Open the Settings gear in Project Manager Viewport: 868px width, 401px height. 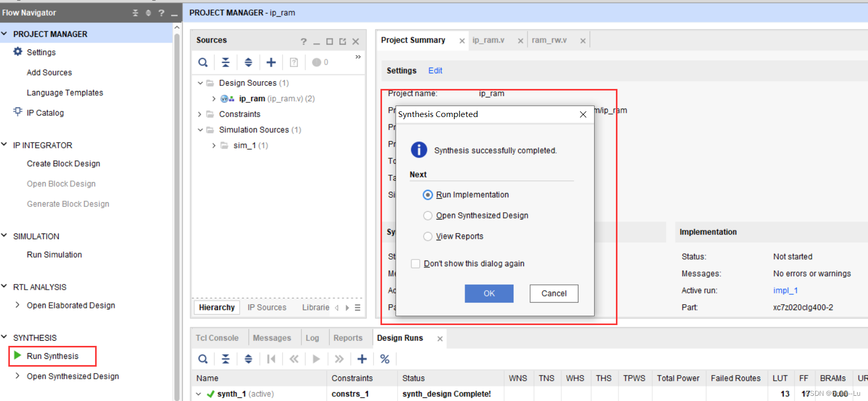coord(18,51)
